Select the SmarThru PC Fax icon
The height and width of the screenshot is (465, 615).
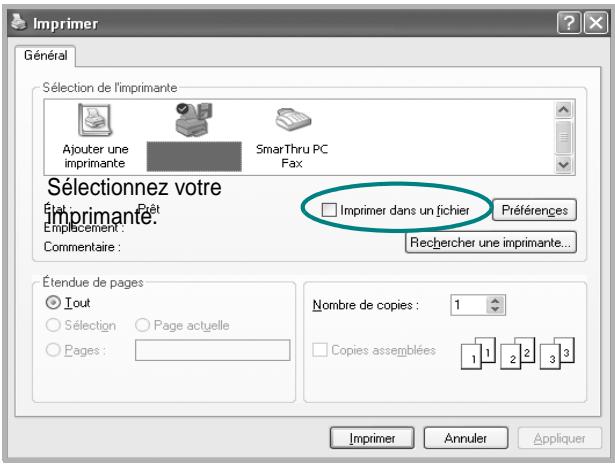click(x=293, y=120)
